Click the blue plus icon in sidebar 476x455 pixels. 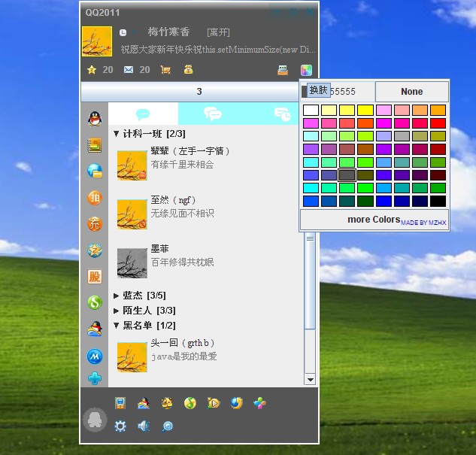(x=95, y=378)
